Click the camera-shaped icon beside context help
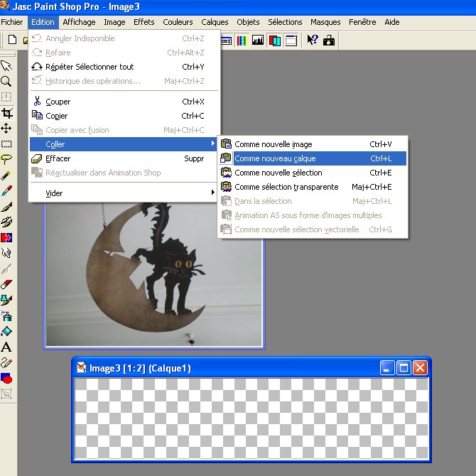 pos(329,40)
